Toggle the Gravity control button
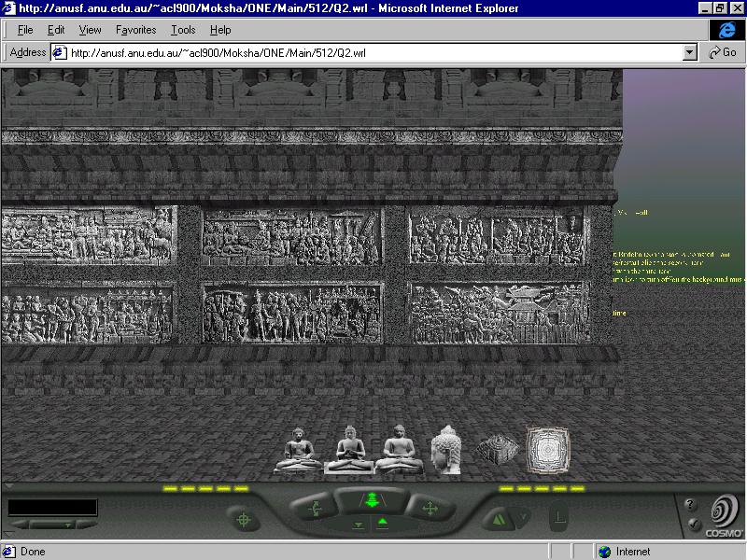The image size is (747, 560). coord(359,525)
